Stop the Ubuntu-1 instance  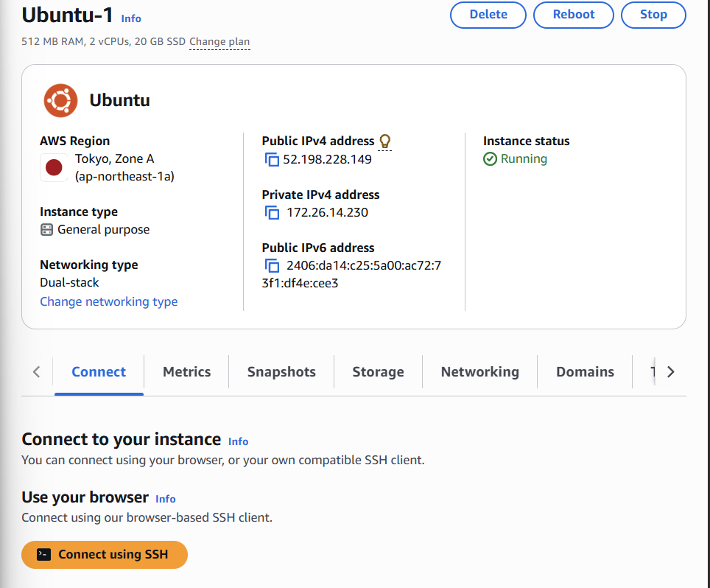[x=653, y=15]
